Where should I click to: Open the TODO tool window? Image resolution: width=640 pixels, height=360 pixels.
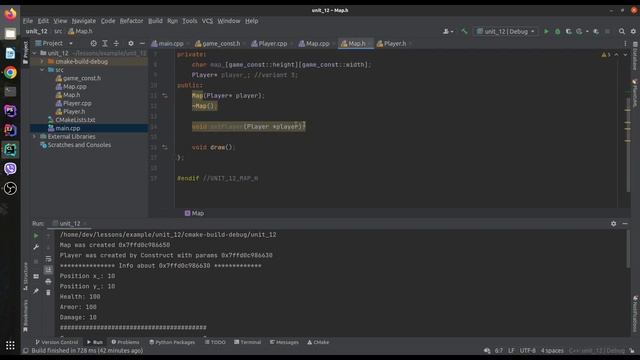[x=215, y=342]
